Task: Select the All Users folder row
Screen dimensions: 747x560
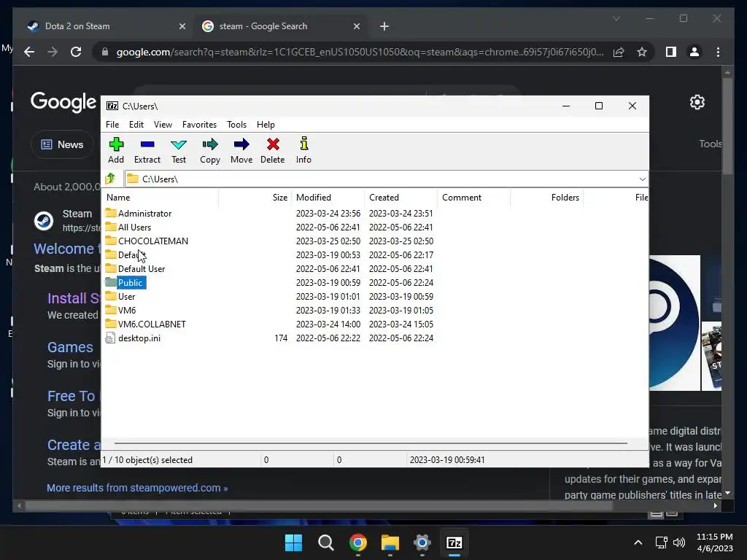Action: pyautogui.click(x=134, y=227)
